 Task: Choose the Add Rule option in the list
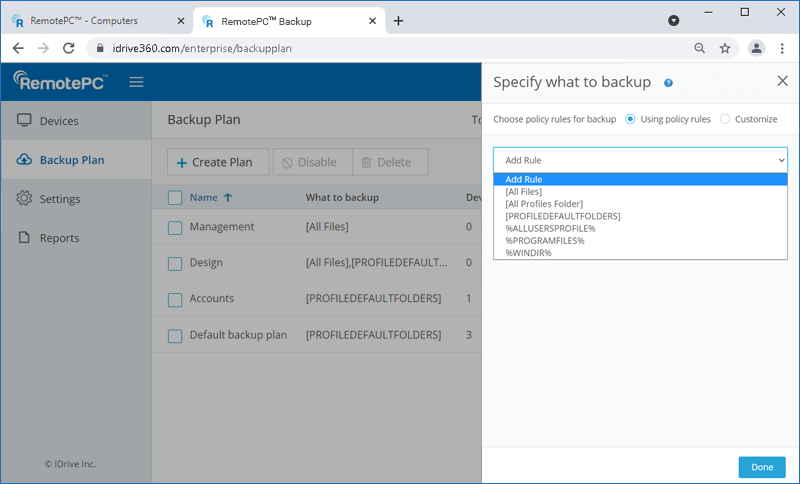click(640, 180)
